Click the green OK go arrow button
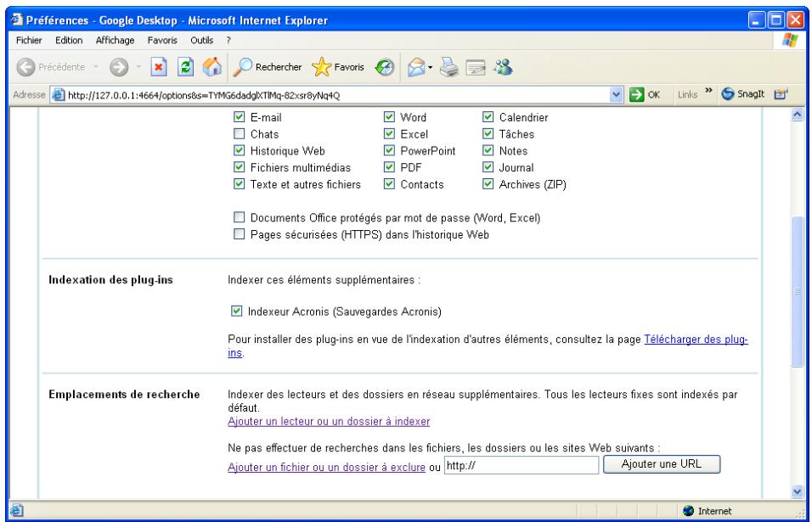The height and width of the screenshot is (522, 812). tap(636, 95)
